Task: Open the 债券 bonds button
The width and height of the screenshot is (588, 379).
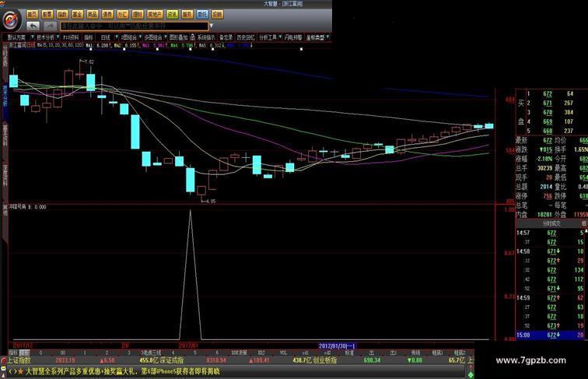Action: pyautogui.click(x=107, y=14)
